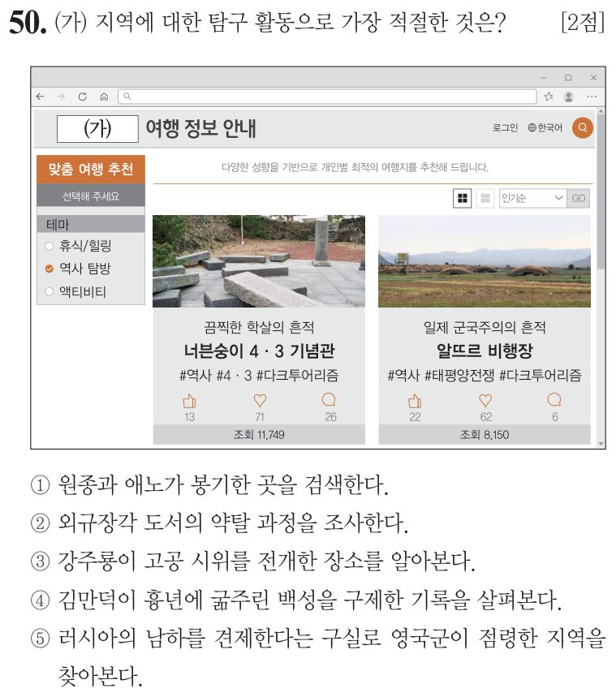Image resolution: width=616 pixels, height=697 pixels.
Task: Click the 여행 정보 안내 site title
Action: 201,128
